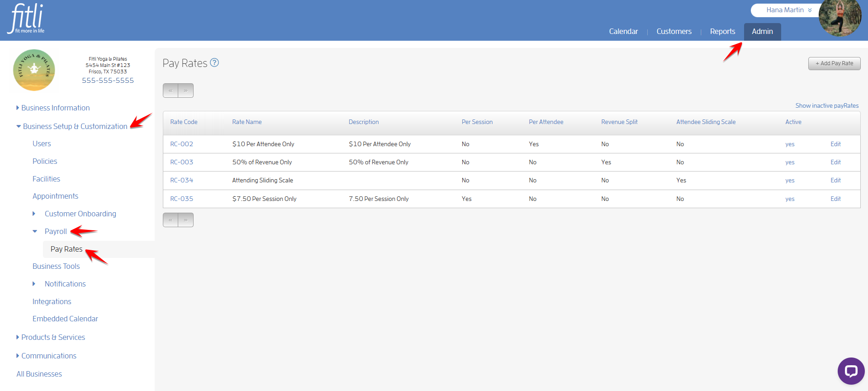Open rate code RC-002
Image resolution: width=868 pixels, height=391 pixels.
tap(181, 144)
